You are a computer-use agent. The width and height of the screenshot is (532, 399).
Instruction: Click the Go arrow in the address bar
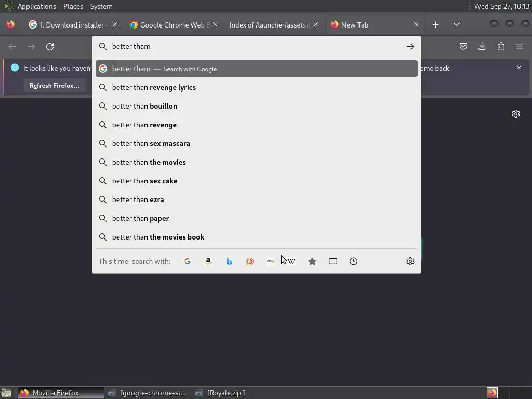pos(410,46)
